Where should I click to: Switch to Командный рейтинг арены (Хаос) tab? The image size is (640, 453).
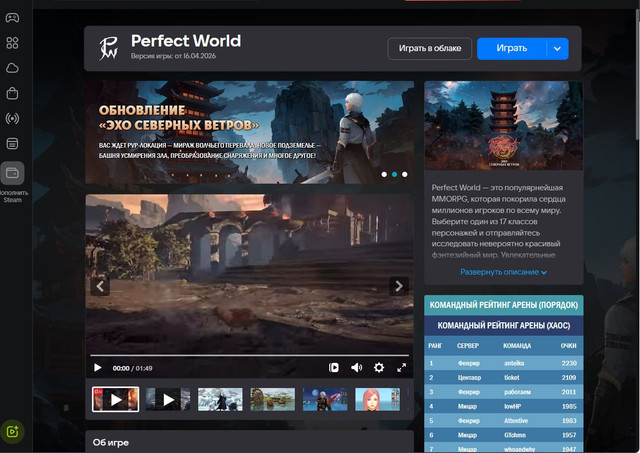point(503,326)
